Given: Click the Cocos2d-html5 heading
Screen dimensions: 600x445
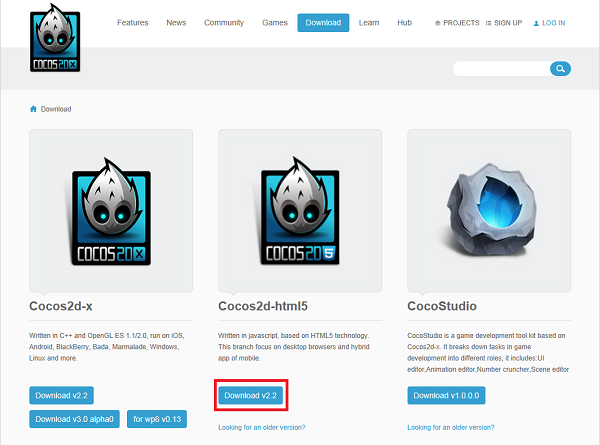Looking at the screenshot, I should 263,306.
